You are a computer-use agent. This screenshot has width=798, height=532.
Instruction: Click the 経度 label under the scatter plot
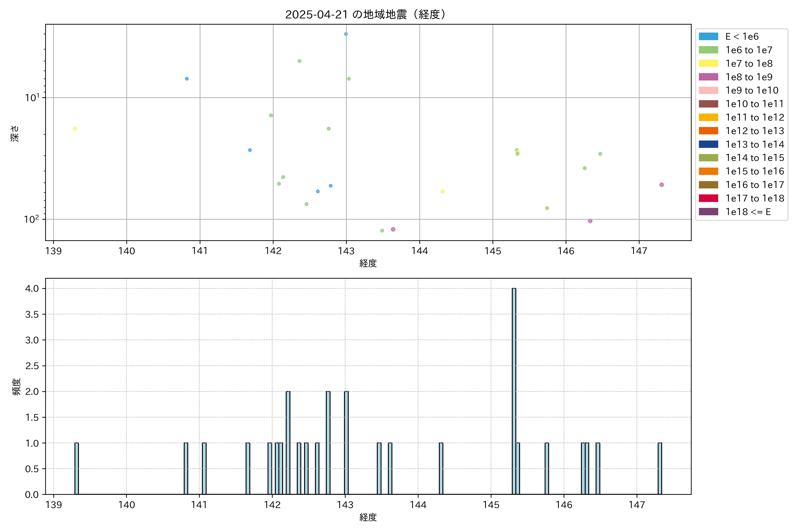tap(368, 263)
